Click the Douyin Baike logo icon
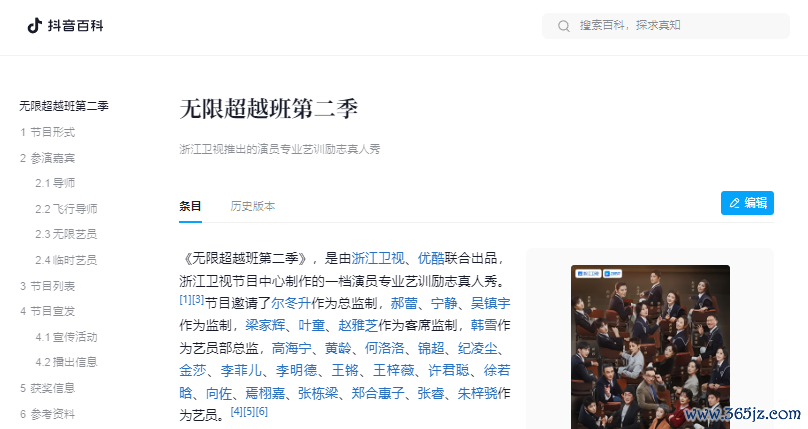The height and width of the screenshot is (429, 808). pyautogui.click(x=35, y=25)
